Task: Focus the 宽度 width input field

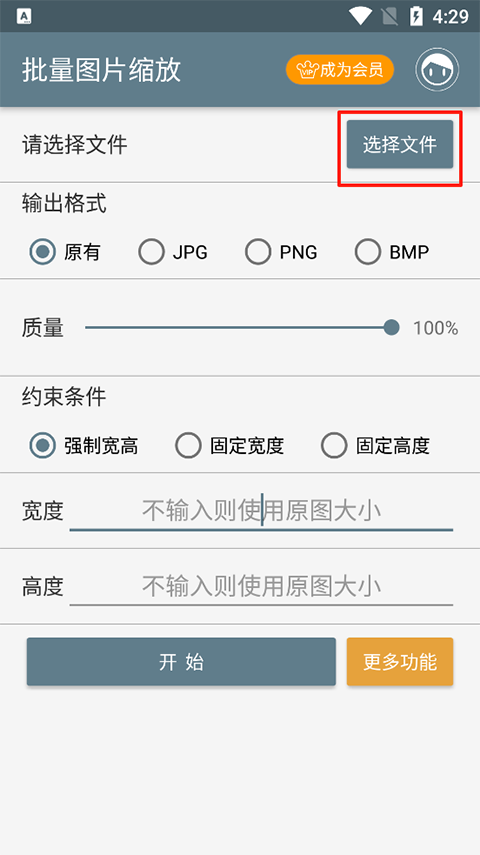Action: click(x=261, y=511)
